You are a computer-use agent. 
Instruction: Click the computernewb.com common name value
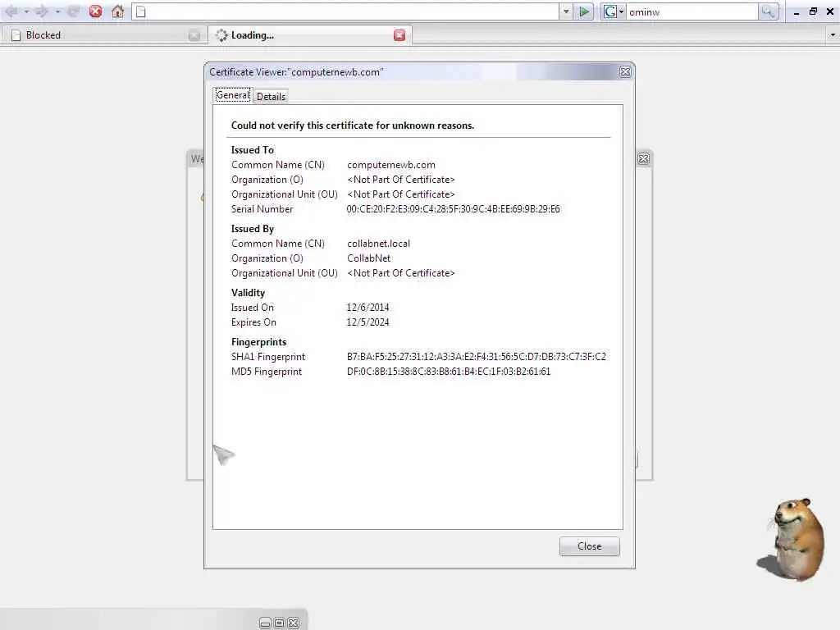pyautogui.click(x=391, y=165)
